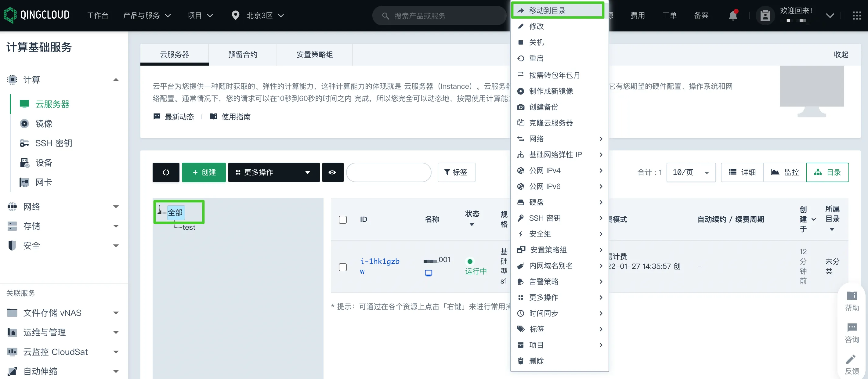
Task: Click the 标签 filter button
Action: point(456,172)
